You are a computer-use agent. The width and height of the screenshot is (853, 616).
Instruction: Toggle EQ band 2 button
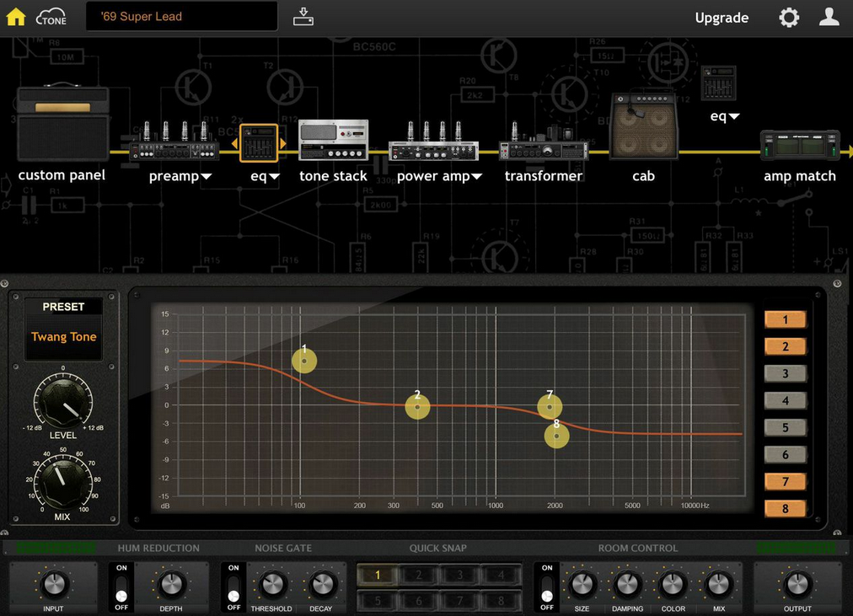[785, 346]
